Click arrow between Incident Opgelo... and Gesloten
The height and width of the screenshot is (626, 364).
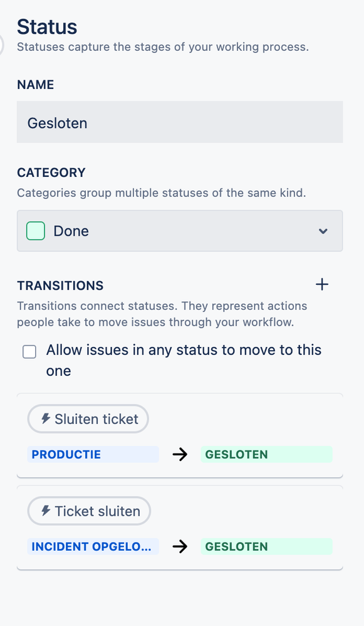[x=180, y=546]
